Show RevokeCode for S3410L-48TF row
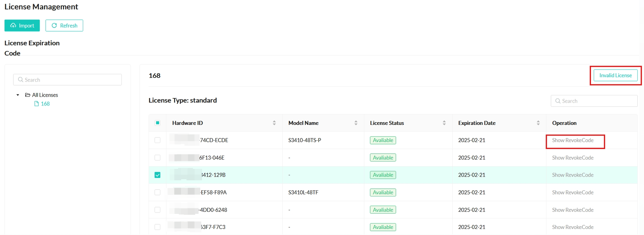Image resolution: width=644 pixels, height=235 pixels. point(573,192)
